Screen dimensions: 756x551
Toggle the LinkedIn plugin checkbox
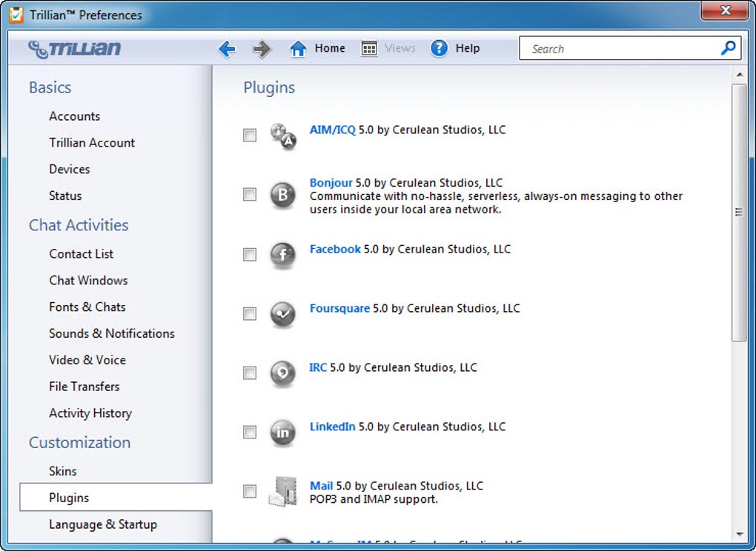point(250,432)
